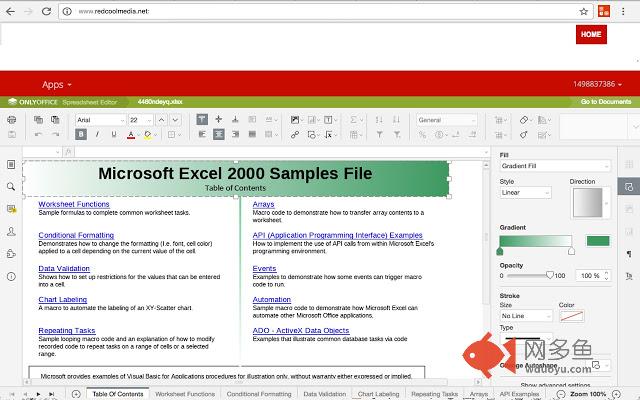Viewport: 640px width, 400px height.
Task: Open the Gradient Fill type dropdown
Action: click(555, 166)
